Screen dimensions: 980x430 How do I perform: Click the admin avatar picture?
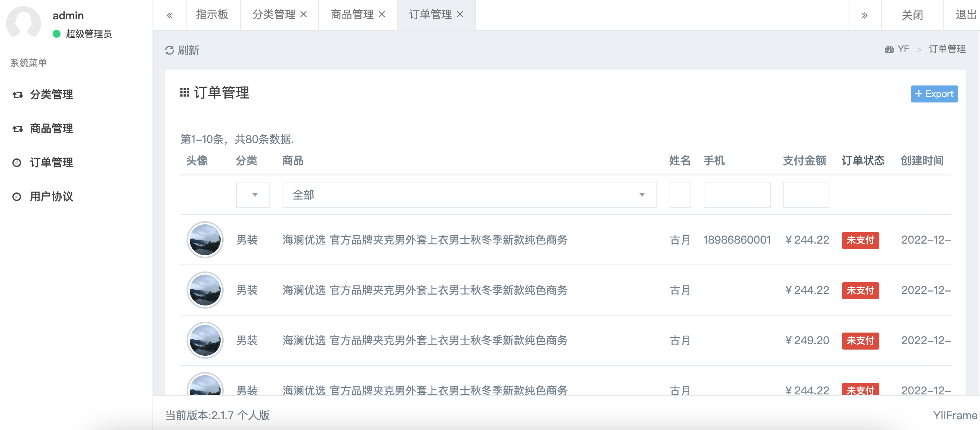24,23
